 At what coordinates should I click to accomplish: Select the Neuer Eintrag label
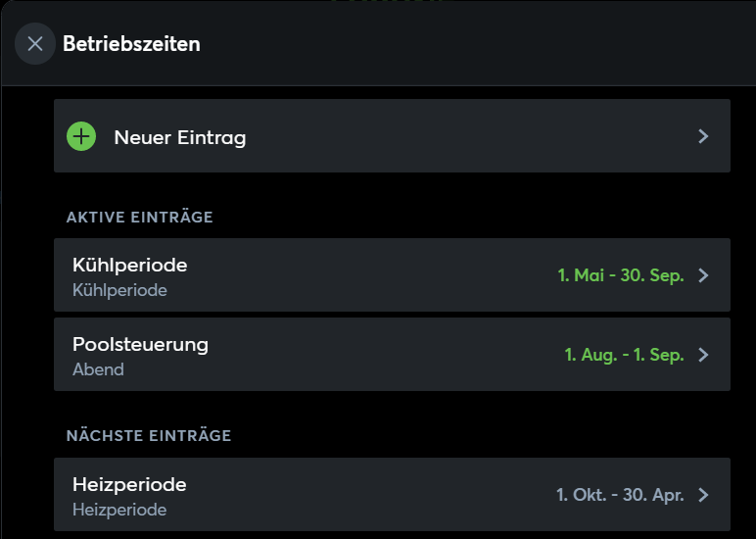pyautogui.click(x=180, y=137)
